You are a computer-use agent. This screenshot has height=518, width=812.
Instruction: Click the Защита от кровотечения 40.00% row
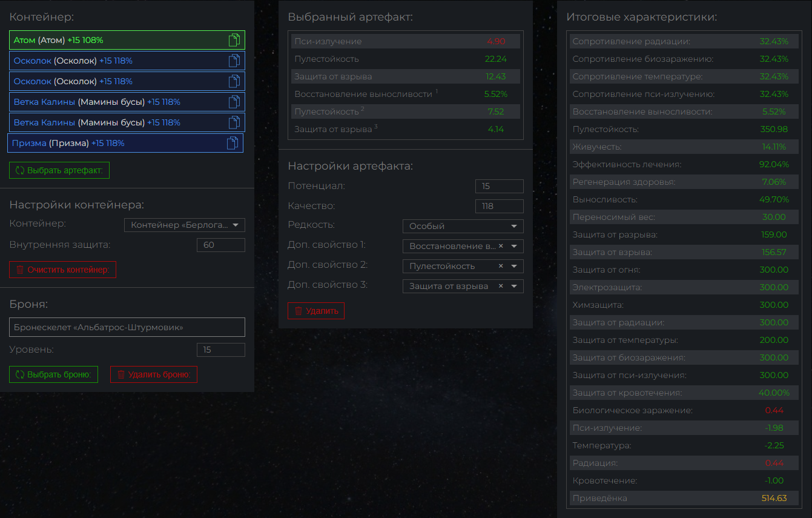[684, 393]
